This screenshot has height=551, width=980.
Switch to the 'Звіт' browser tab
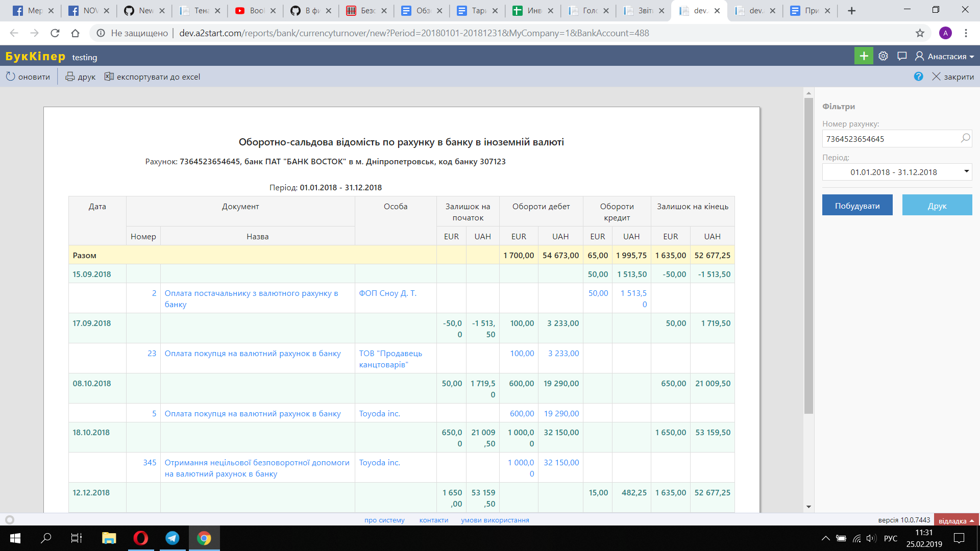point(643,10)
